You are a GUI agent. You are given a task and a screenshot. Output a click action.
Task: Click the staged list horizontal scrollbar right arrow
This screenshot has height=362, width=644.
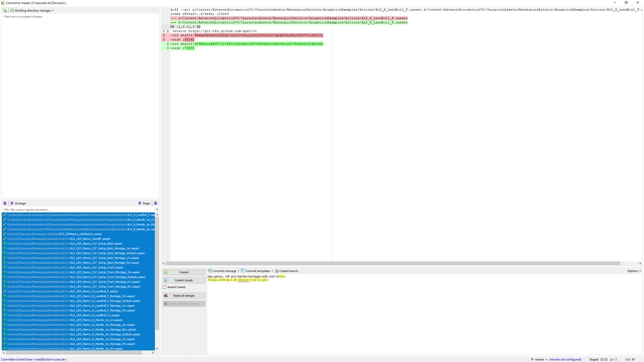152,352
